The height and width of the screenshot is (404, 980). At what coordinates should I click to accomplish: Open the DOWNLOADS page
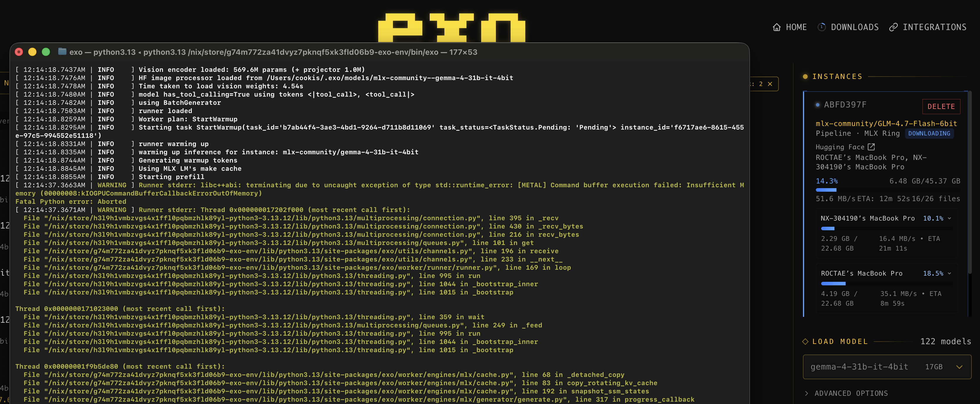[x=848, y=27]
